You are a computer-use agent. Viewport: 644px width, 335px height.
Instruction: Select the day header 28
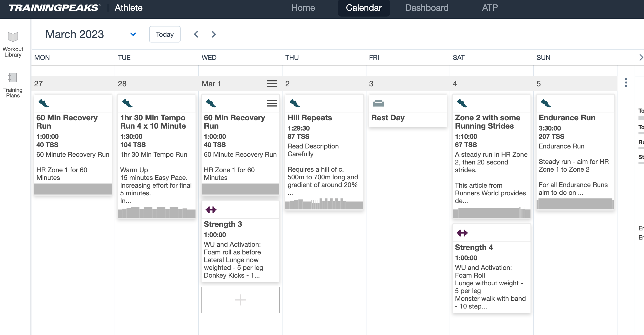[122, 84]
